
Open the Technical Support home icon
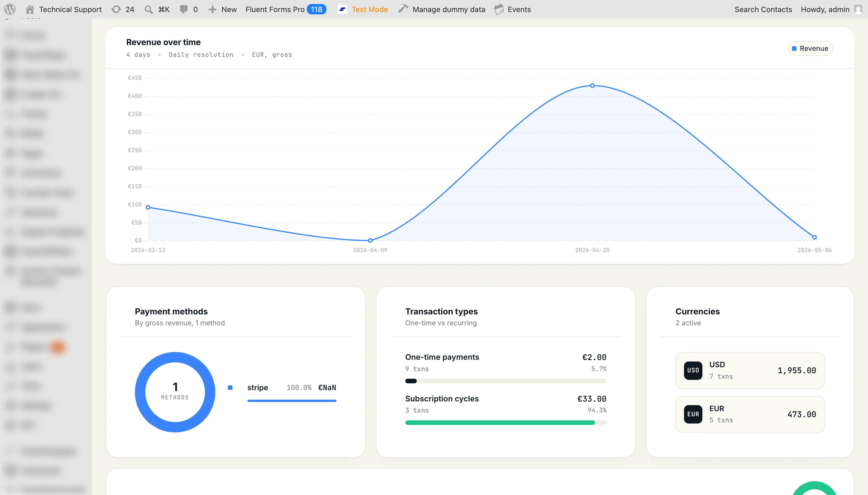tap(30, 9)
